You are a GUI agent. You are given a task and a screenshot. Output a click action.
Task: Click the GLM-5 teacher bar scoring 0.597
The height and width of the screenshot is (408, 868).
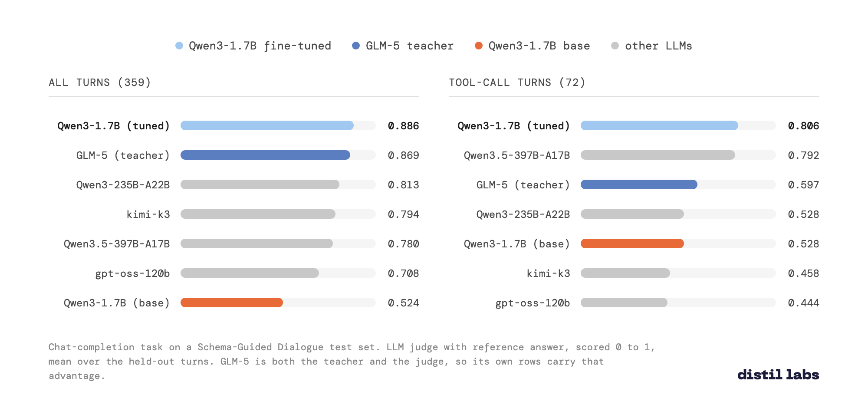click(x=639, y=184)
